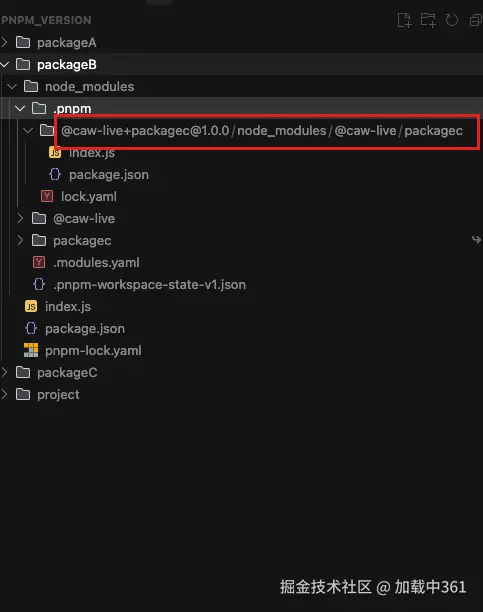Image resolution: width=483 pixels, height=612 pixels.
Task: Expand the @caw-live folder chevron
Action: (20, 218)
